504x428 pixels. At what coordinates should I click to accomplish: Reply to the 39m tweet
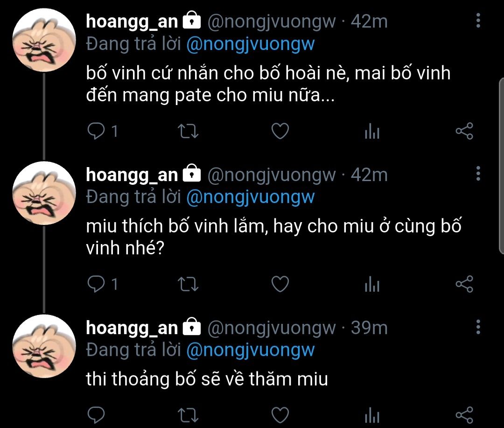(x=96, y=415)
